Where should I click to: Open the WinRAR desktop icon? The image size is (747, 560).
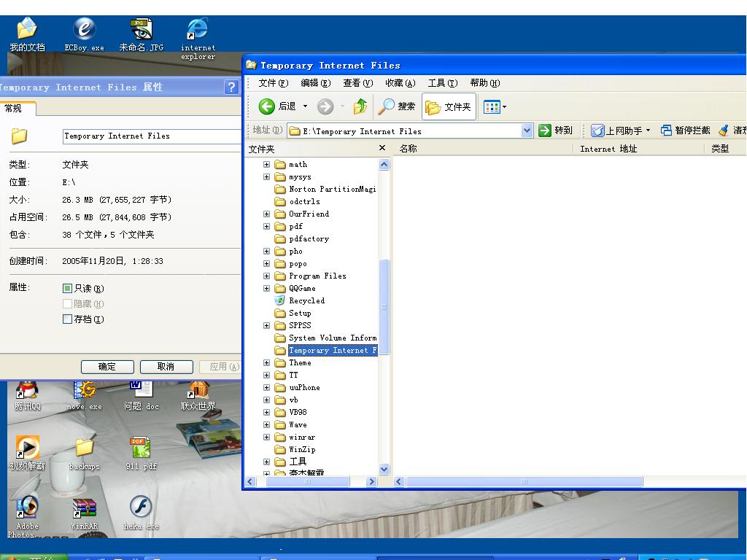(84, 507)
